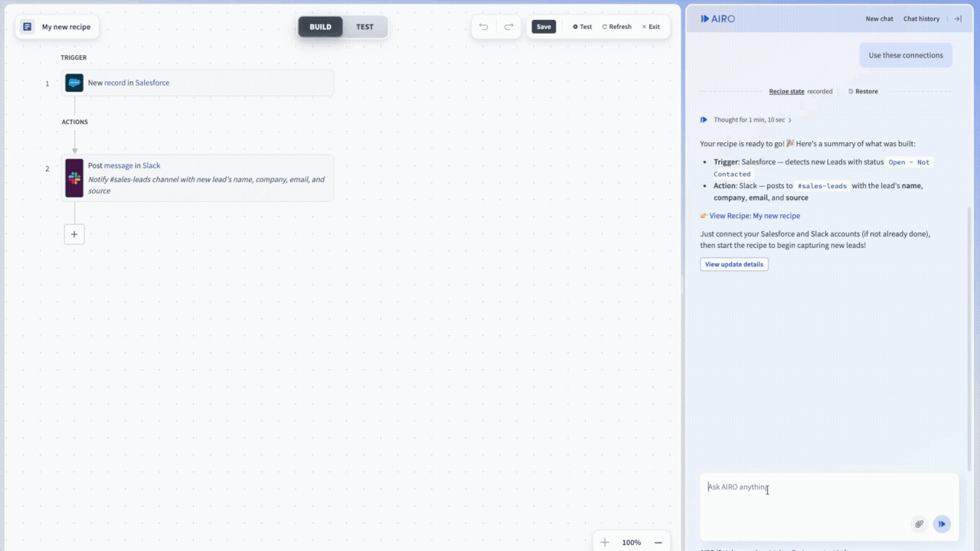Screen dimensions: 980x551
Task: Open the Salesforce link in trigger step
Action: point(152,83)
